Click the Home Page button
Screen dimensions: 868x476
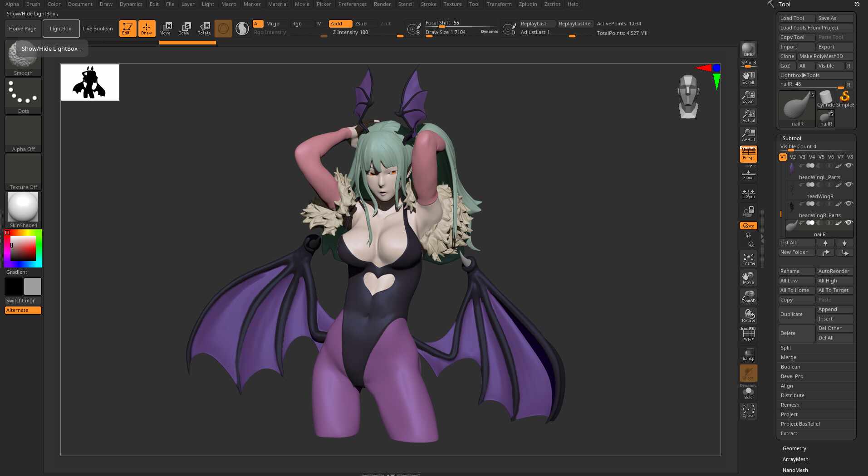click(23, 29)
